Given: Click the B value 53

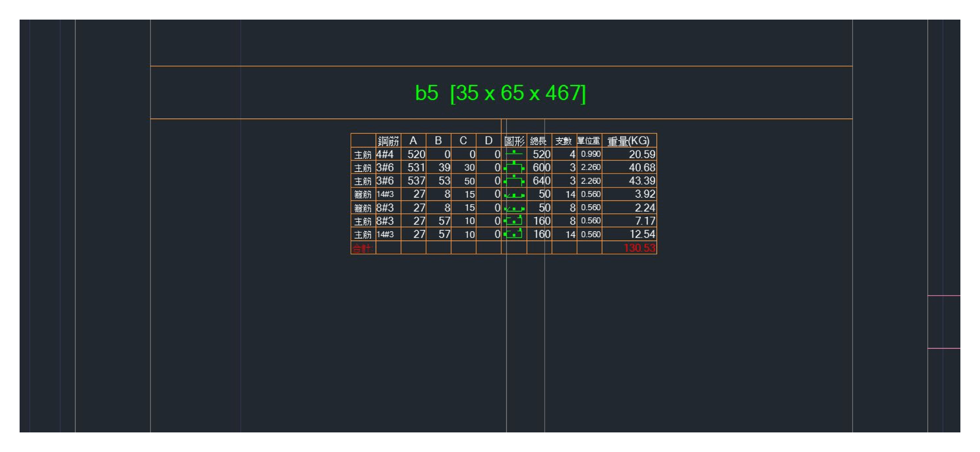Looking at the screenshot, I should (x=444, y=181).
